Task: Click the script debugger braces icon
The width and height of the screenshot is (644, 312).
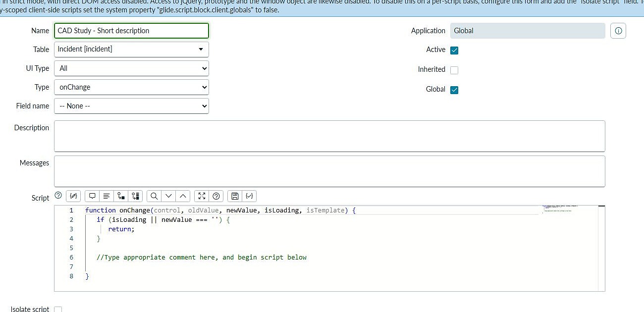Action: pos(249,196)
